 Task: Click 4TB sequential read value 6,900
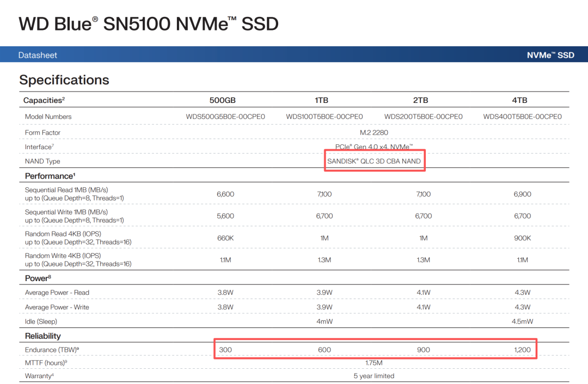click(522, 194)
